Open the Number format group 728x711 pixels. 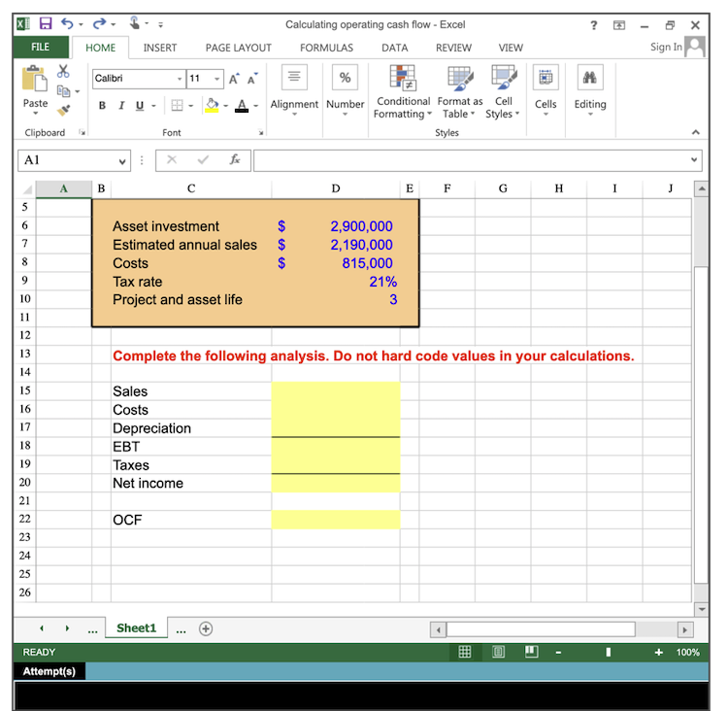(x=345, y=90)
